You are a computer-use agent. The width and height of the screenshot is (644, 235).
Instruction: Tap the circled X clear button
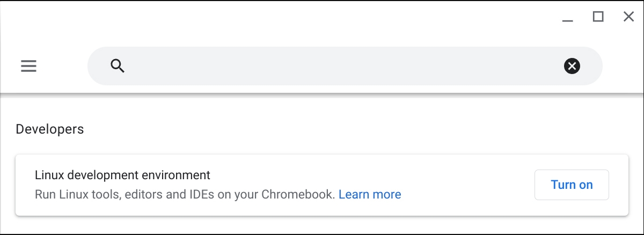pos(572,66)
